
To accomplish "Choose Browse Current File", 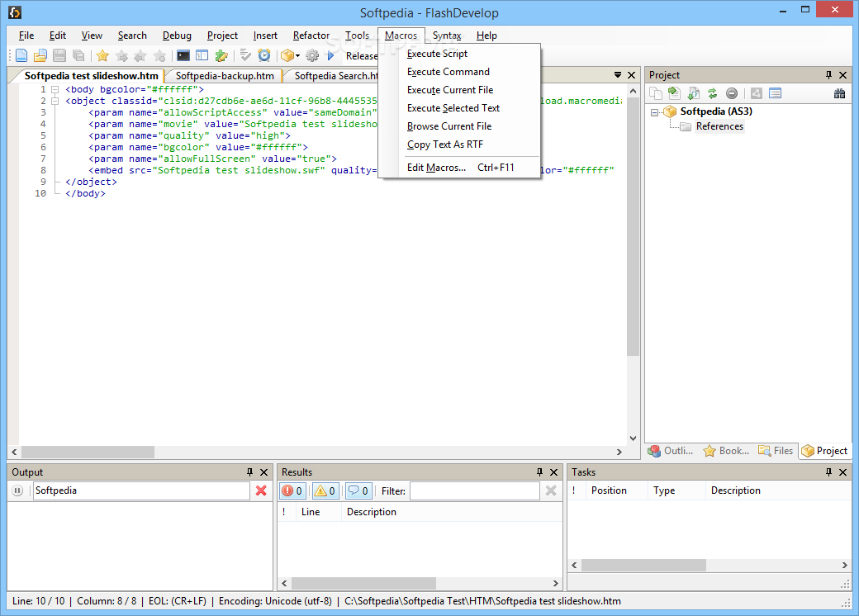I will [x=459, y=126].
